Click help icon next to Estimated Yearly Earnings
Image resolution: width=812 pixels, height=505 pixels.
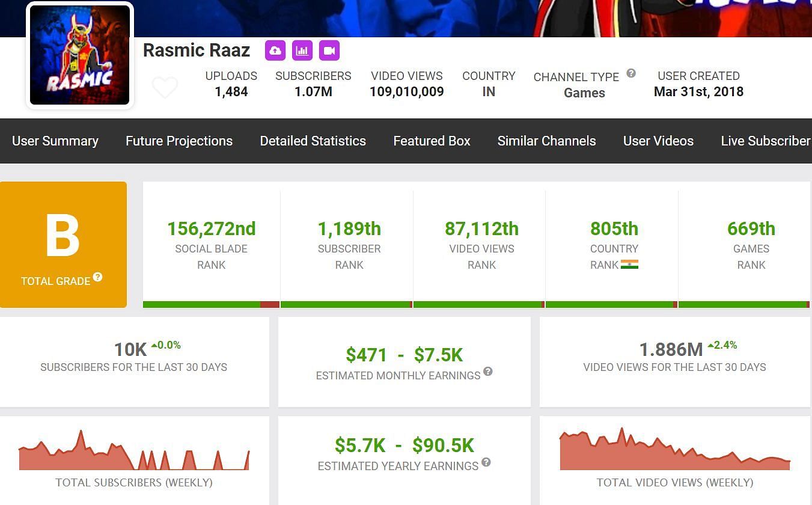tap(486, 462)
